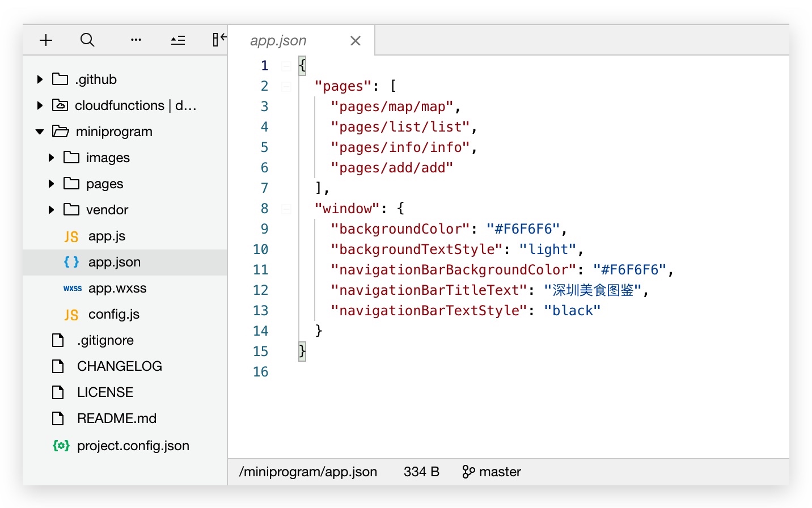
Task: Open the project.config.json file
Action: tap(133, 446)
